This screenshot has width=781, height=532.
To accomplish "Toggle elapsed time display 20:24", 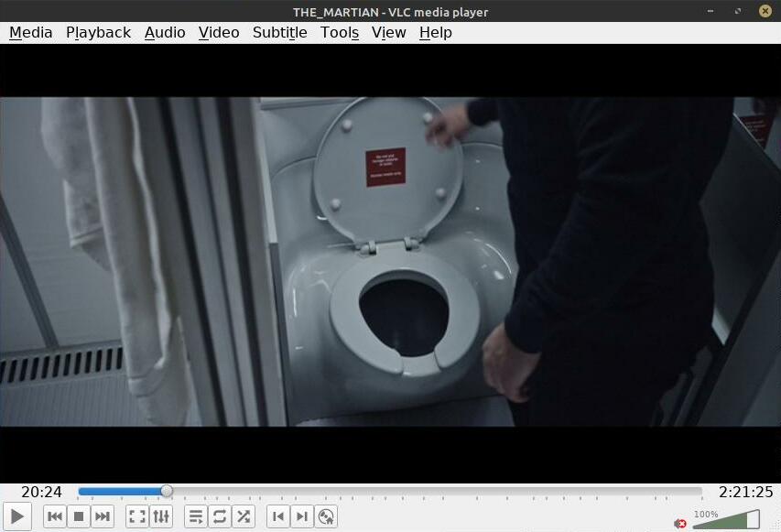I will pos(41,492).
